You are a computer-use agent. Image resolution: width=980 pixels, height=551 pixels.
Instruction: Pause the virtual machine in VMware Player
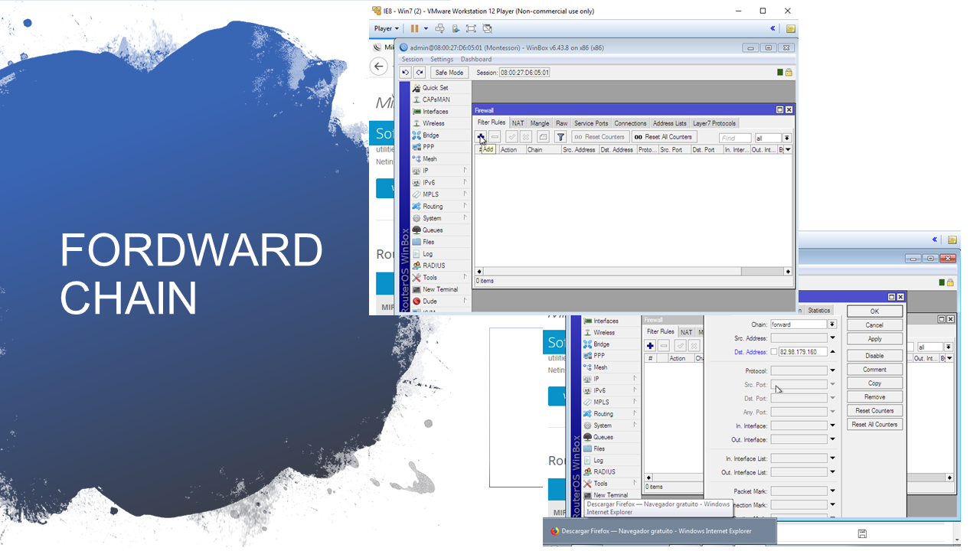(x=414, y=29)
